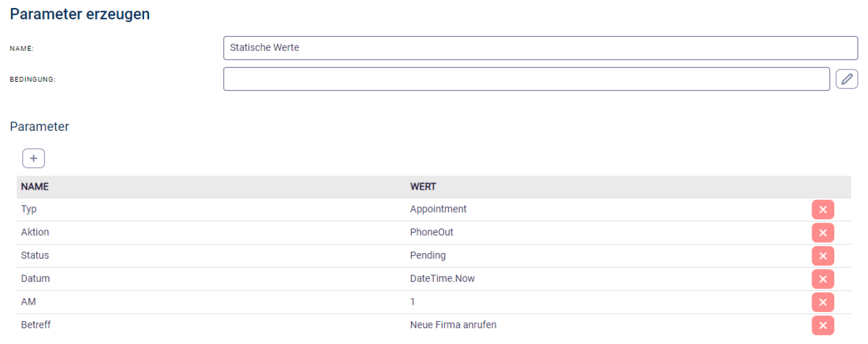
Task: Click the NAME column header
Action: coord(35,187)
